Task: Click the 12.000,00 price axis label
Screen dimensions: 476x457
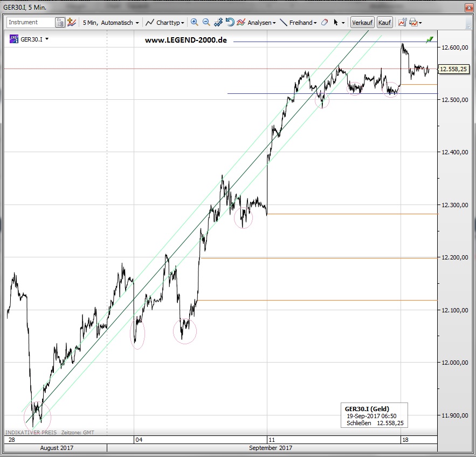Action: (455, 363)
